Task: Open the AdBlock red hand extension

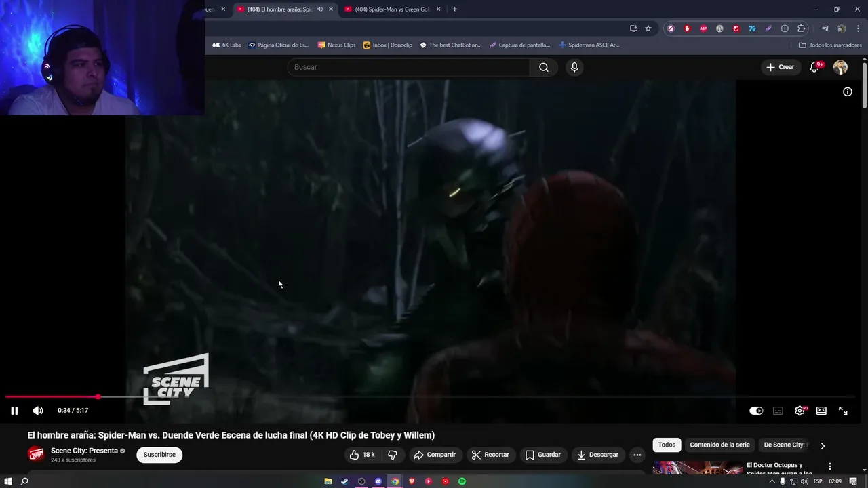Action: pos(687,28)
